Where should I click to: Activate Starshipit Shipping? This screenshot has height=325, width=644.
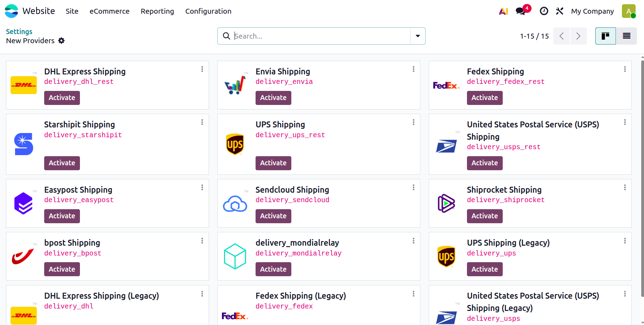tap(62, 163)
